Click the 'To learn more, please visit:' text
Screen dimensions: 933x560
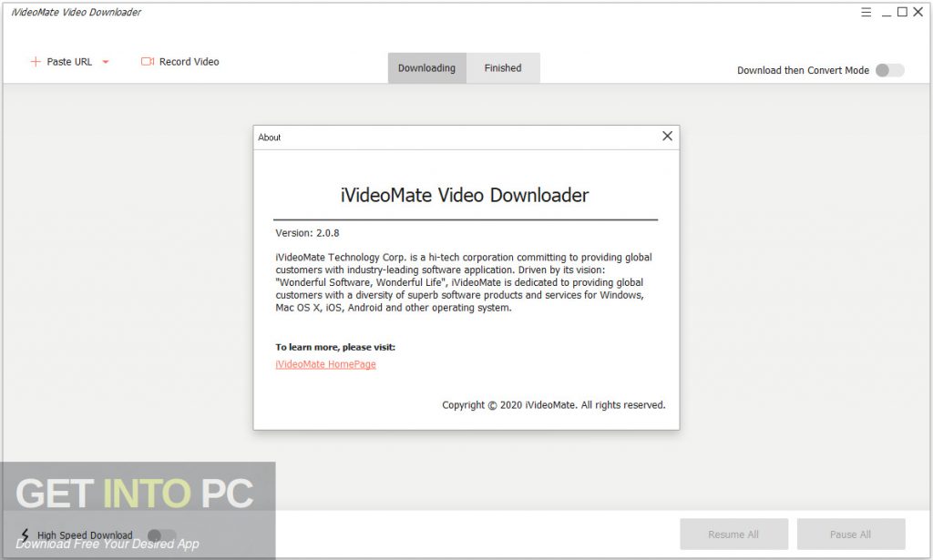(335, 347)
